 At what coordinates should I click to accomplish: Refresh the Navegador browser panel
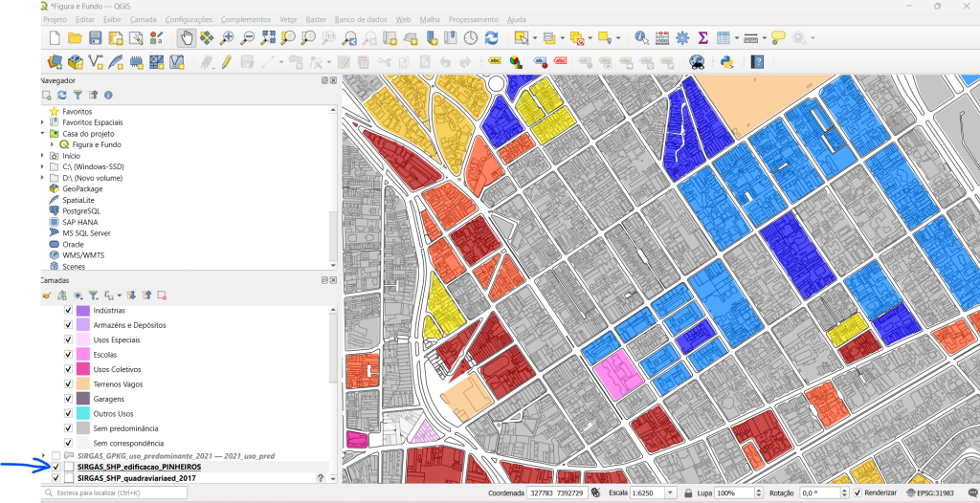tap(61, 95)
